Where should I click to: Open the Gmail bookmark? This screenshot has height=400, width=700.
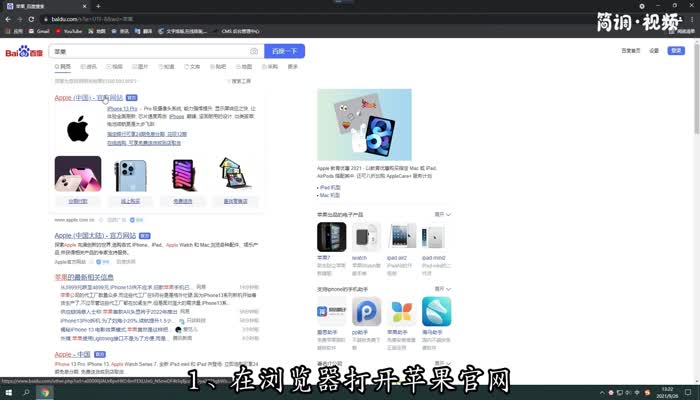pyautogui.click(x=36, y=32)
